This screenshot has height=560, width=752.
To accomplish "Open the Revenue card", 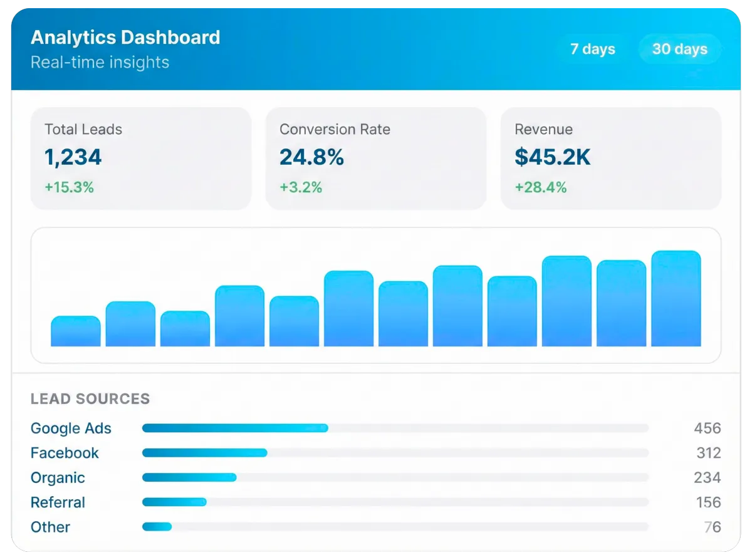I will click(611, 158).
